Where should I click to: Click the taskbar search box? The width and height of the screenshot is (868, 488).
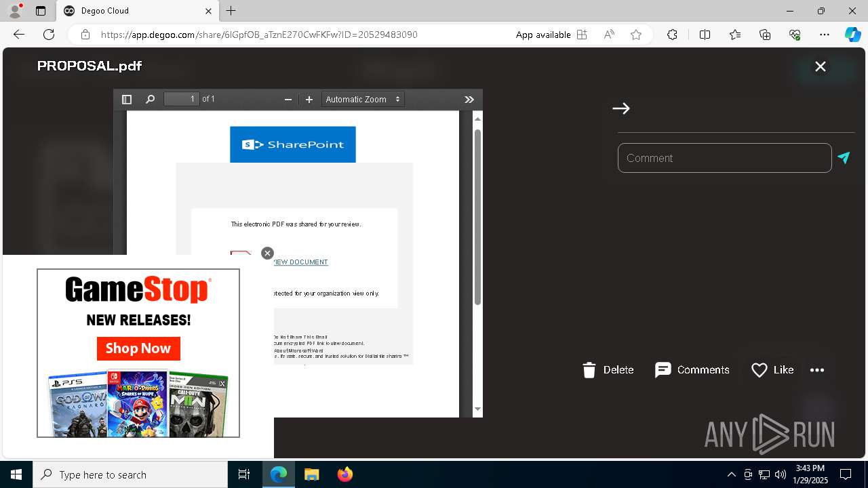point(130,474)
